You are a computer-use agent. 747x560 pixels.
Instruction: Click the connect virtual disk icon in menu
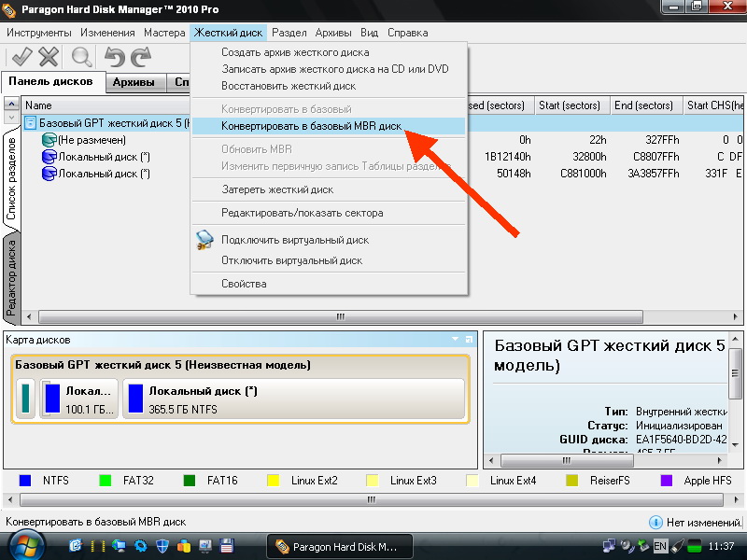coord(205,240)
